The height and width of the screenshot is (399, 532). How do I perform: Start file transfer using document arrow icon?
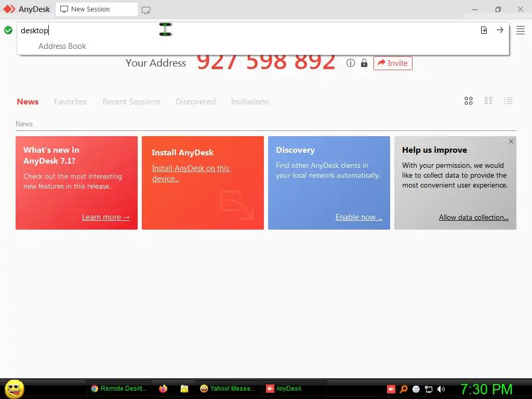pos(484,30)
